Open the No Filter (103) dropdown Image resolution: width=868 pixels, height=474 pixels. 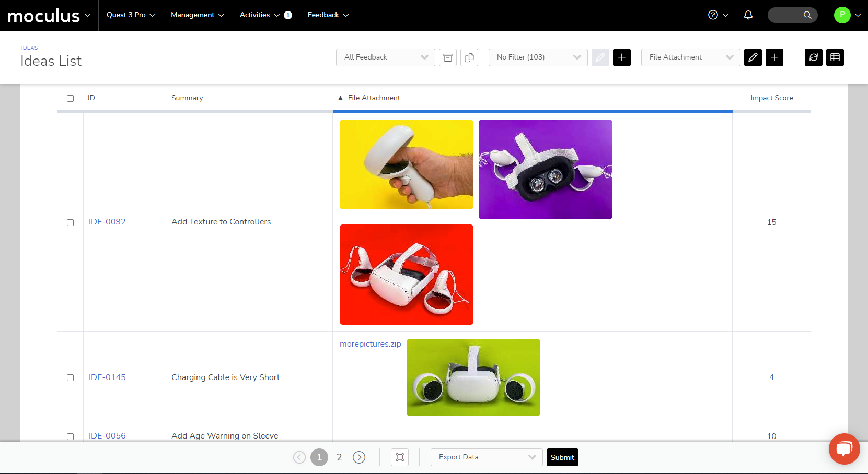tap(538, 57)
